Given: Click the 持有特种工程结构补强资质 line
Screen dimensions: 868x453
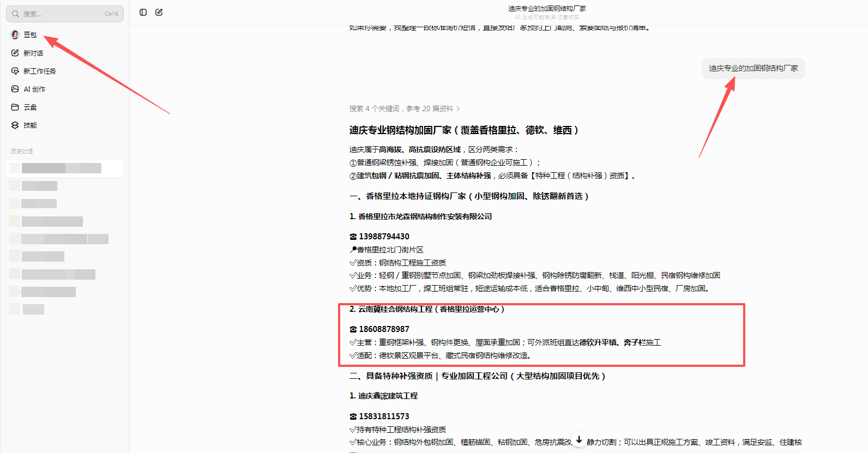Looking at the screenshot, I should pos(398,430).
